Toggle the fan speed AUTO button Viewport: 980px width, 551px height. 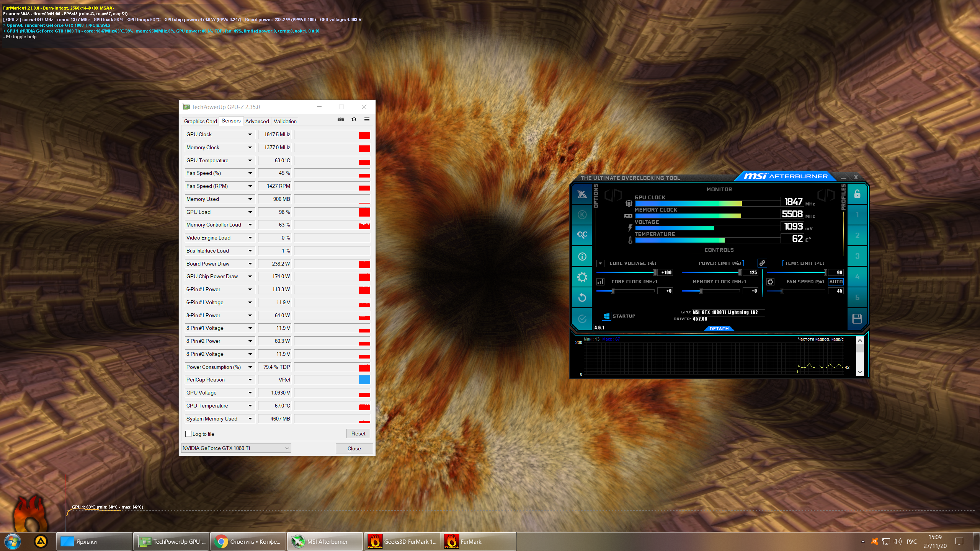(x=836, y=282)
